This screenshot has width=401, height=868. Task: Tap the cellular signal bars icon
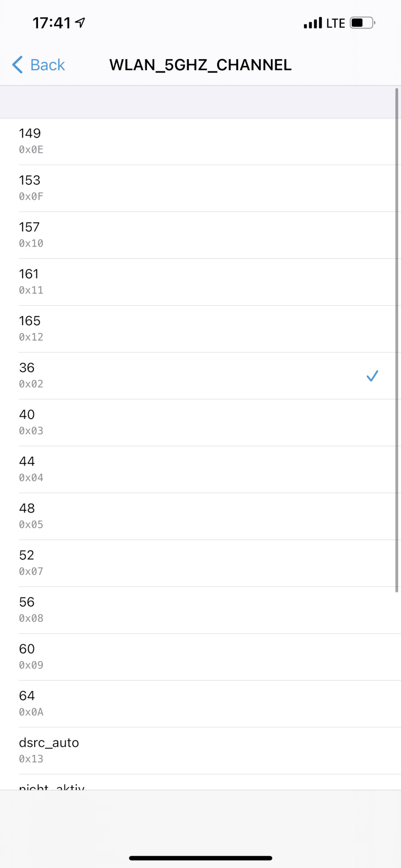tap(313, 23)
